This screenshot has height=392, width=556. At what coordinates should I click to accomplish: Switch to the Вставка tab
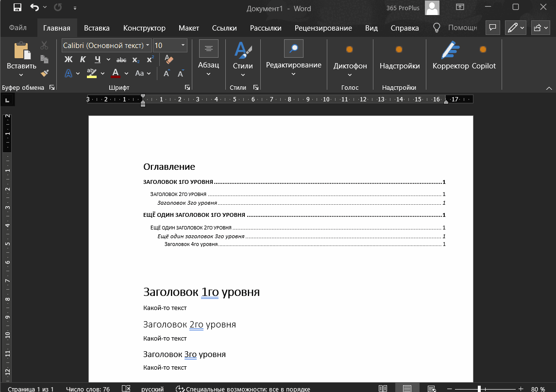point(96,28)
